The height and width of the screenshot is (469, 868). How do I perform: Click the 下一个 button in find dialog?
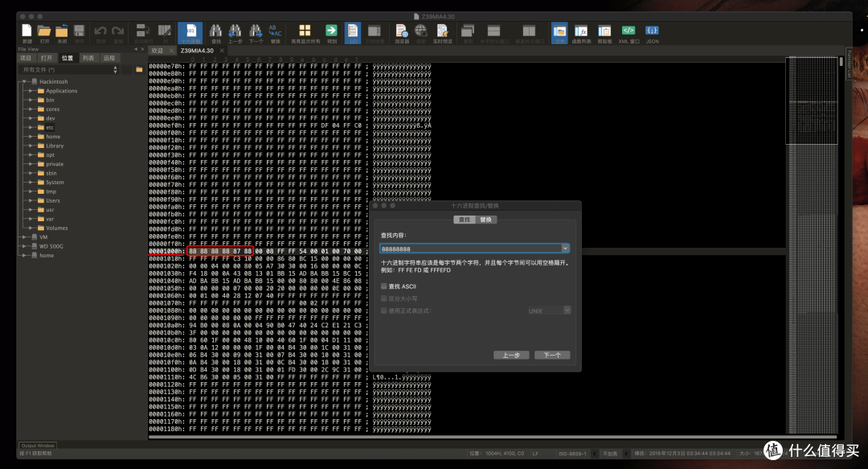(x=552, y=355)
